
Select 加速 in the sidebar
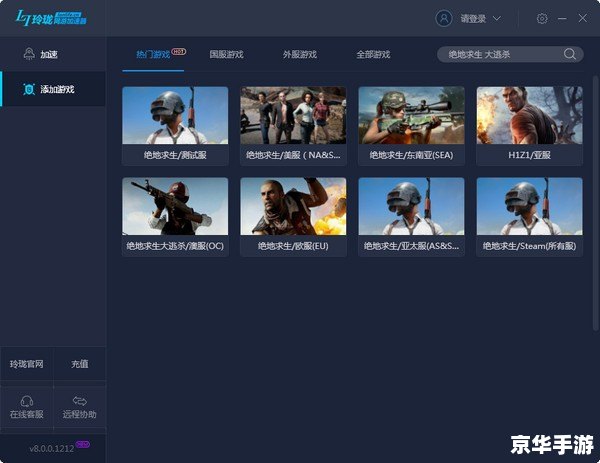(x=48, y=54)
